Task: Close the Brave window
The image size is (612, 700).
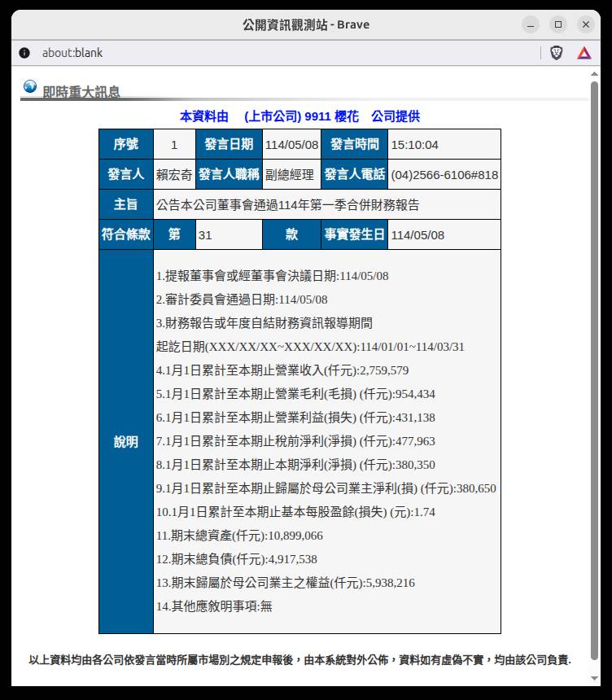Action: pyautogui.click(x=586, y=24)
